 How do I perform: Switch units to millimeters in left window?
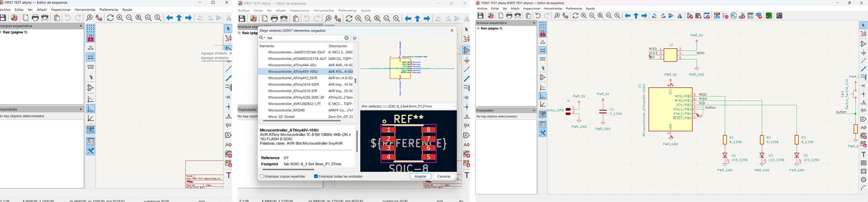90,66
